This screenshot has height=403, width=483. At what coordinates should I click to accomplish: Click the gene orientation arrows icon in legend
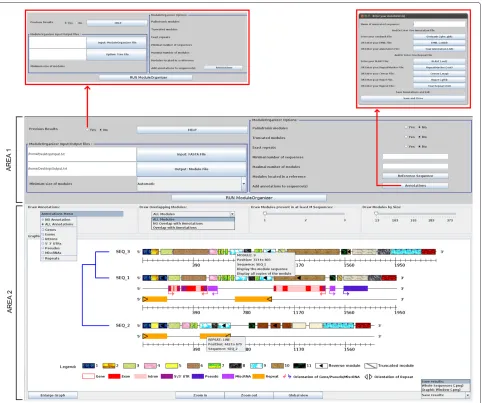coord(287,377)
